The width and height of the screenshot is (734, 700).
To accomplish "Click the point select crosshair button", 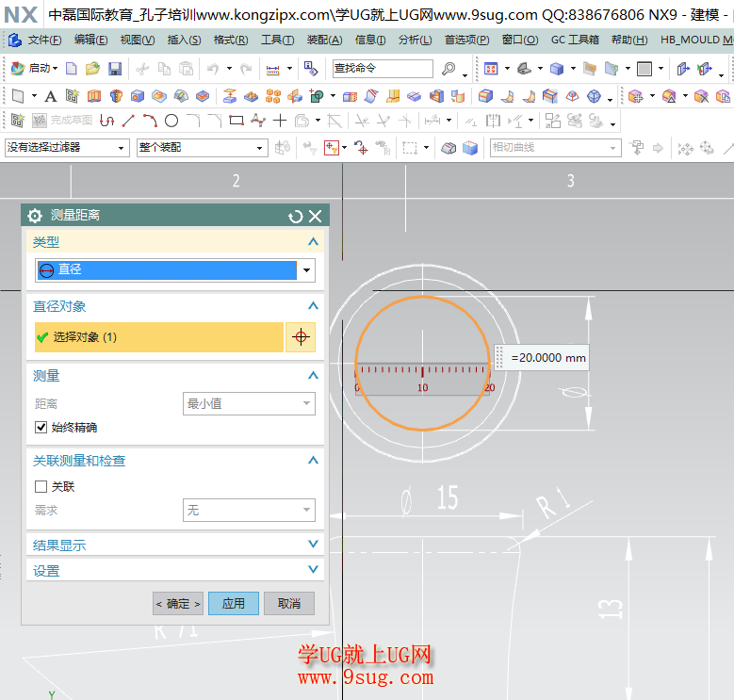I will click(301, 337).
